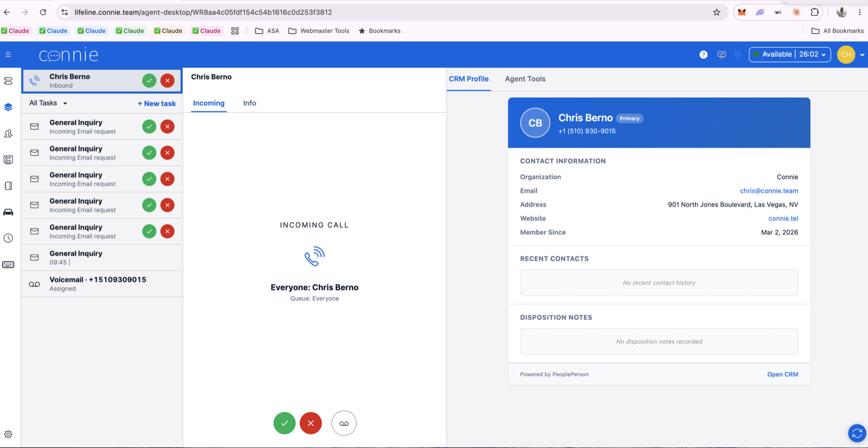This screenshot has height=448, width=868.
Task: Open the bookmarks bar apps grid icon
Action: click(x=235, y=31)
